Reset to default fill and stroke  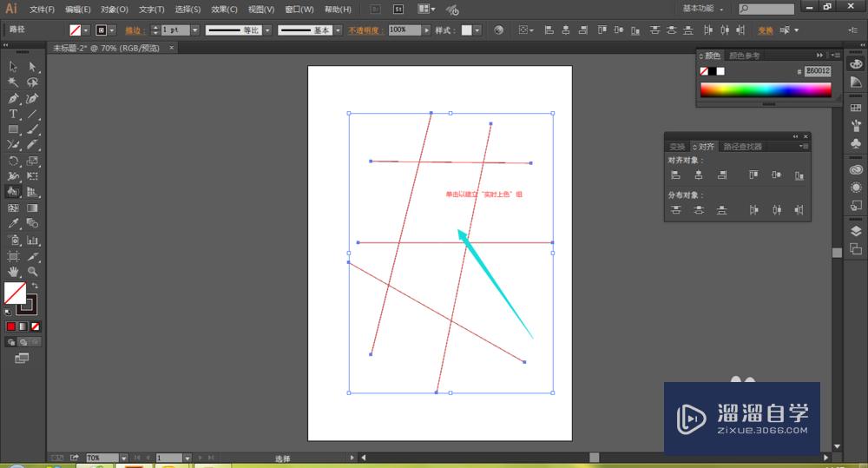(8, 312)
